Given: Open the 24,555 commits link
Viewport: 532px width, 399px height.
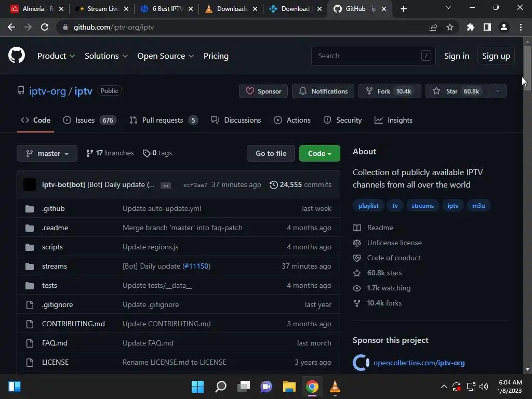Looking at the screenshot, I should click(301, 185).
